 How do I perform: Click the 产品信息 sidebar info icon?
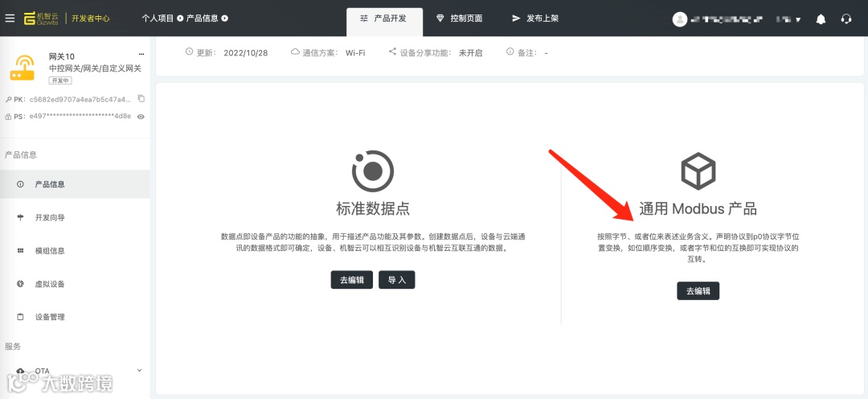pos(20,184)
